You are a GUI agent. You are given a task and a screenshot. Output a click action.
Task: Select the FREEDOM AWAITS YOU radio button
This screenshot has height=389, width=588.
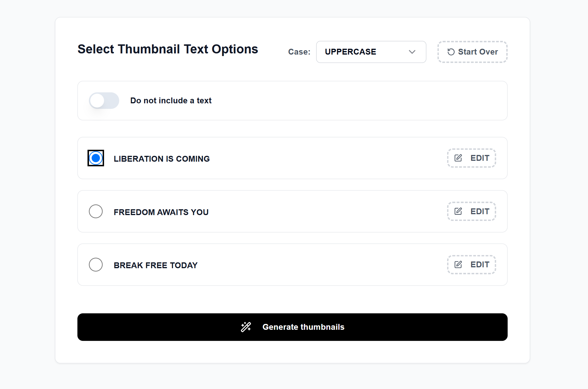[x=95, y=211]
